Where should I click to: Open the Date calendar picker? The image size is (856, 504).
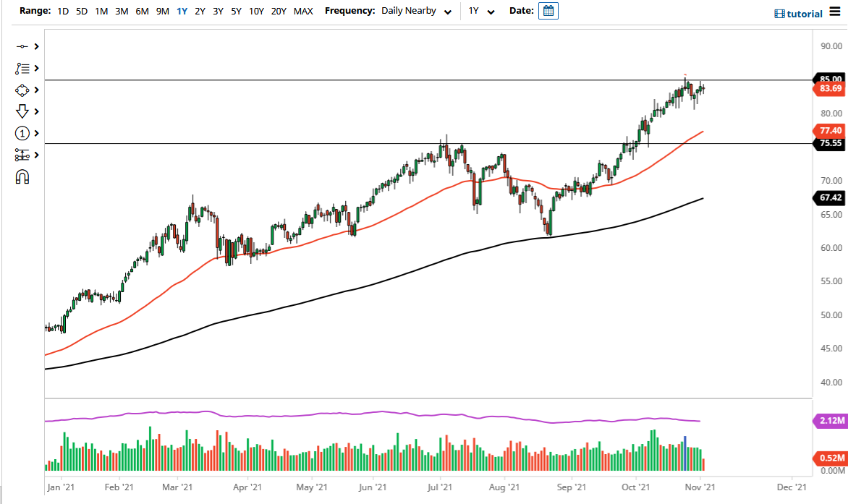coord(548,11)
